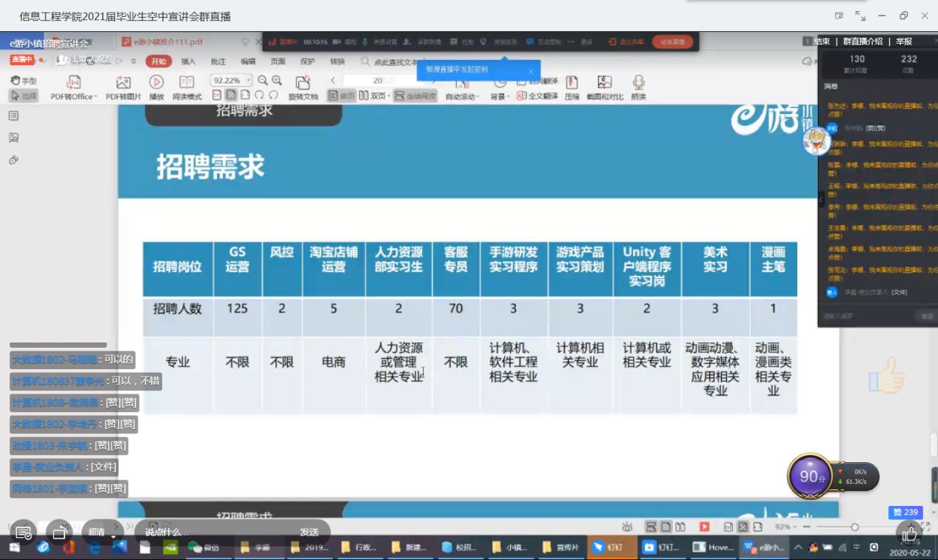
Task: Open the 插入 menu tab
Action: [189, 61]
